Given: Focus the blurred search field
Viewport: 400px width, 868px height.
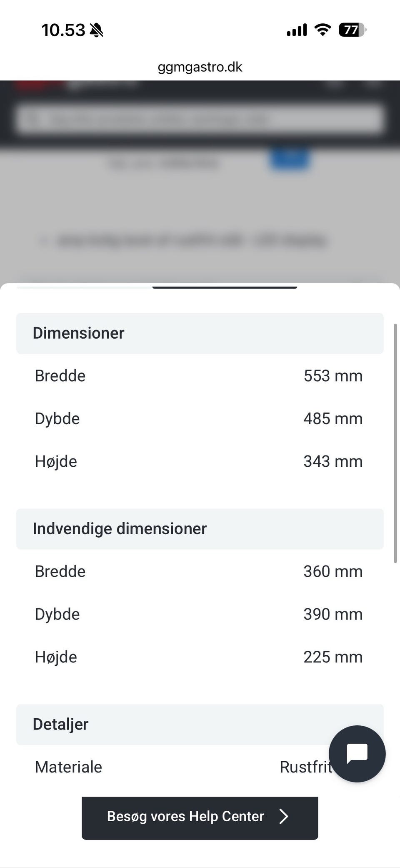Looking at the screenshot, I should pyautogui.click(x=200, y=119).
